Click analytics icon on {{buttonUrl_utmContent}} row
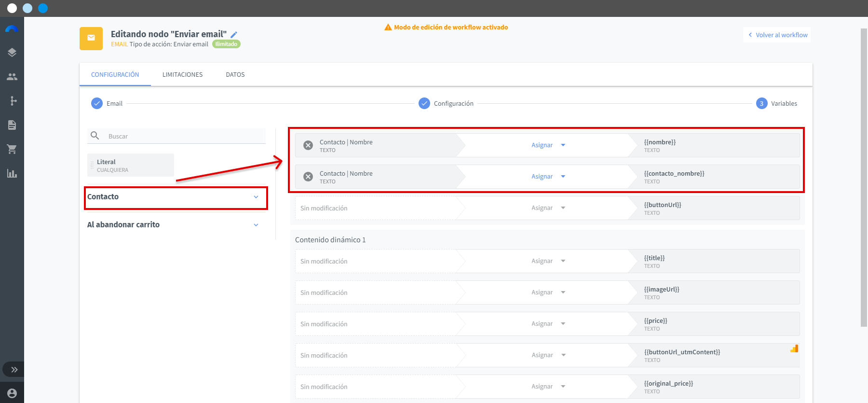The width and height of the screenshot is (868, 403). click(794, 348)
